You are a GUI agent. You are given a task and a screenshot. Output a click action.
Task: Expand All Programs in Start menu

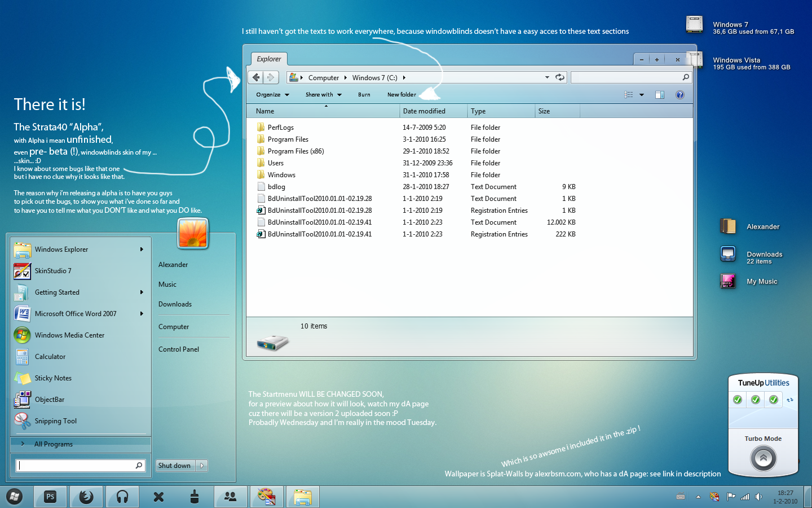[81, 444]
